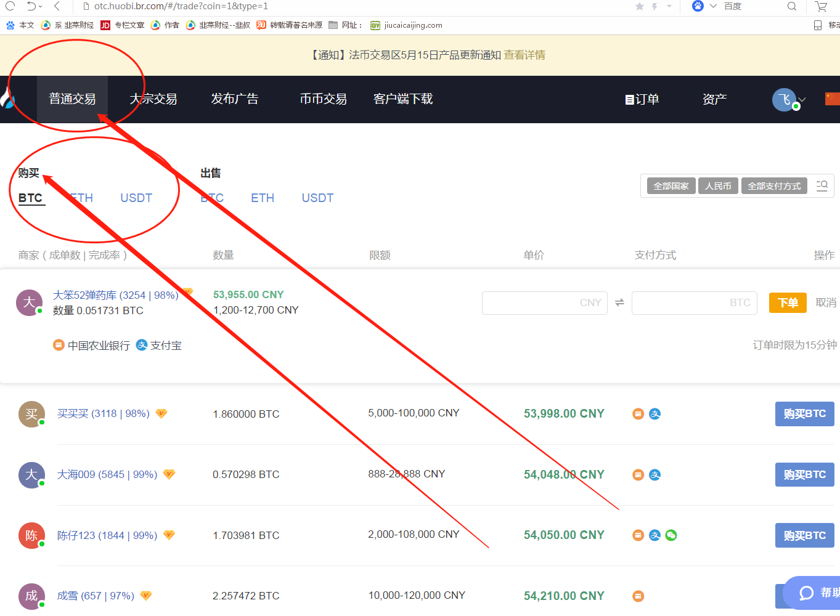
Task: Click the filter search icon beside payment filters
Action: pos(822,185)
